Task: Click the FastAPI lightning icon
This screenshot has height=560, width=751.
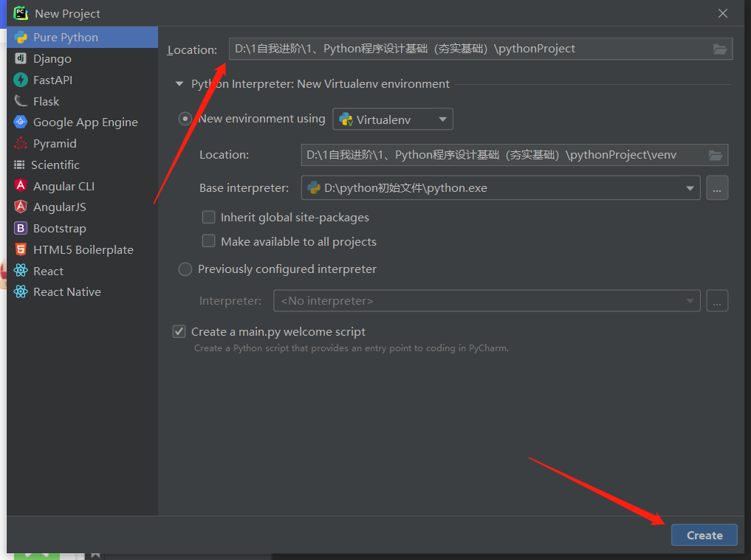Action: point(21,80)
